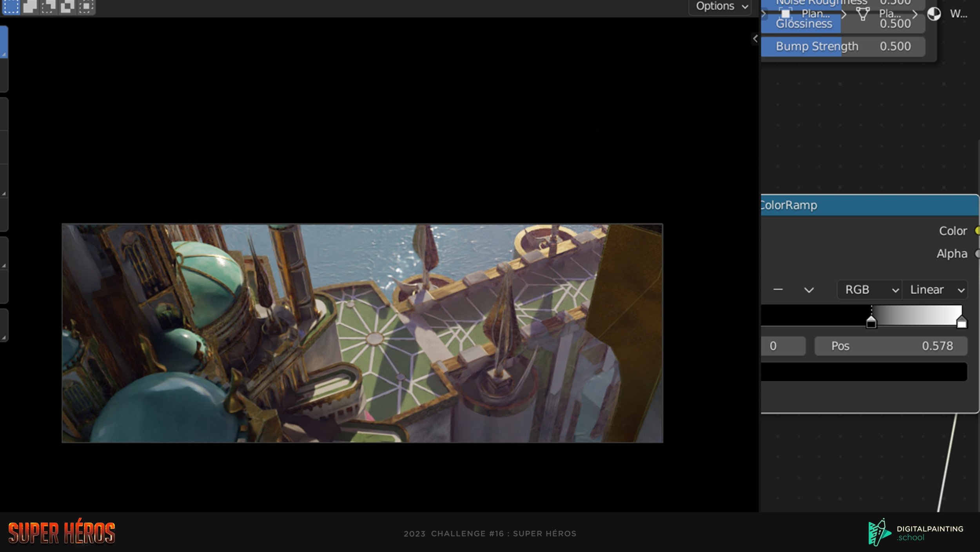Click the Bump Strength slider
Viewport: 980px width, 552px height.
[x=843, y=46]
